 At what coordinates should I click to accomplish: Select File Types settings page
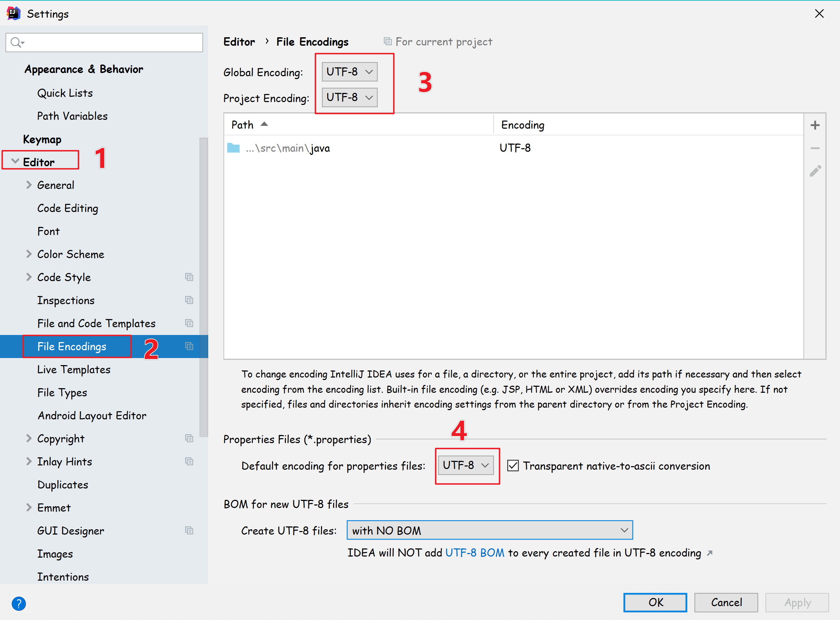62,392
